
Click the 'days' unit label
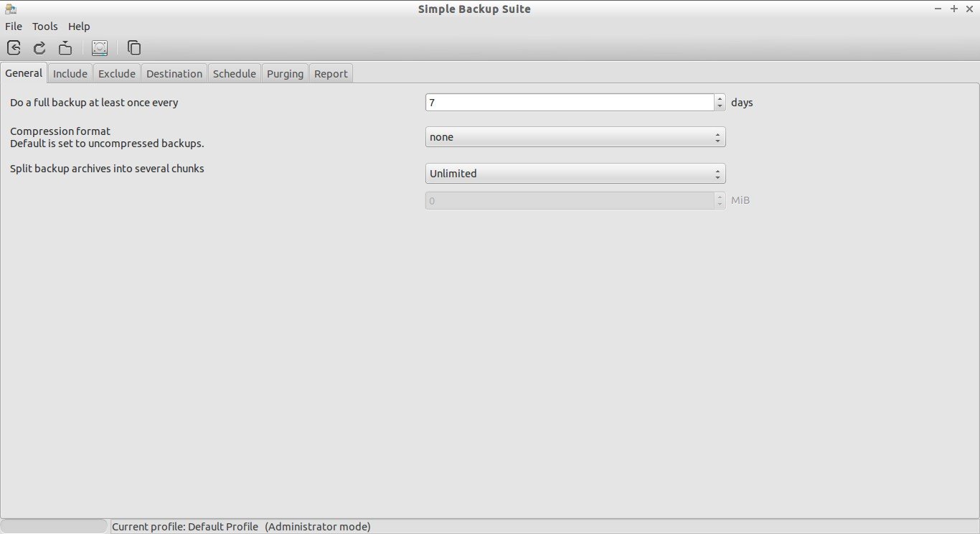[742, 103]
